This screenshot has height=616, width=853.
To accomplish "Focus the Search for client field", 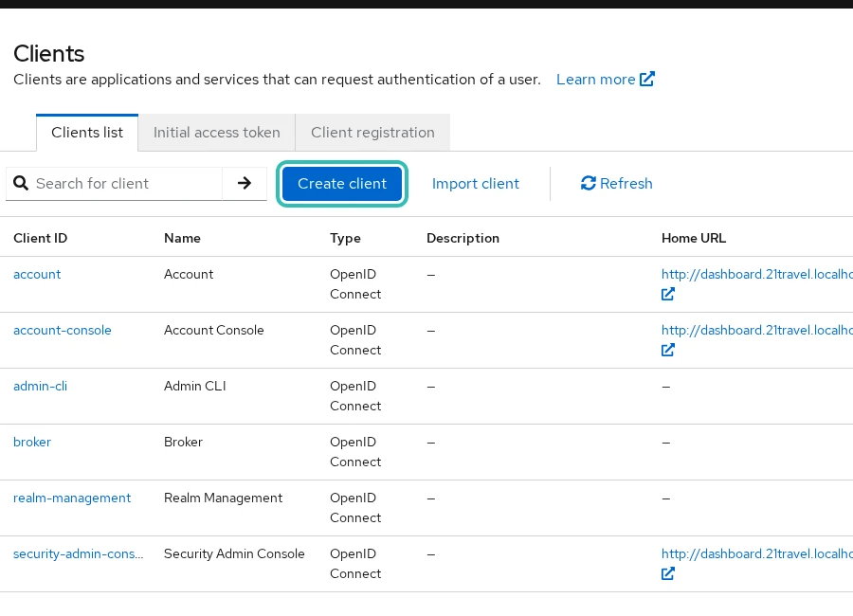I will click(128, 184).
